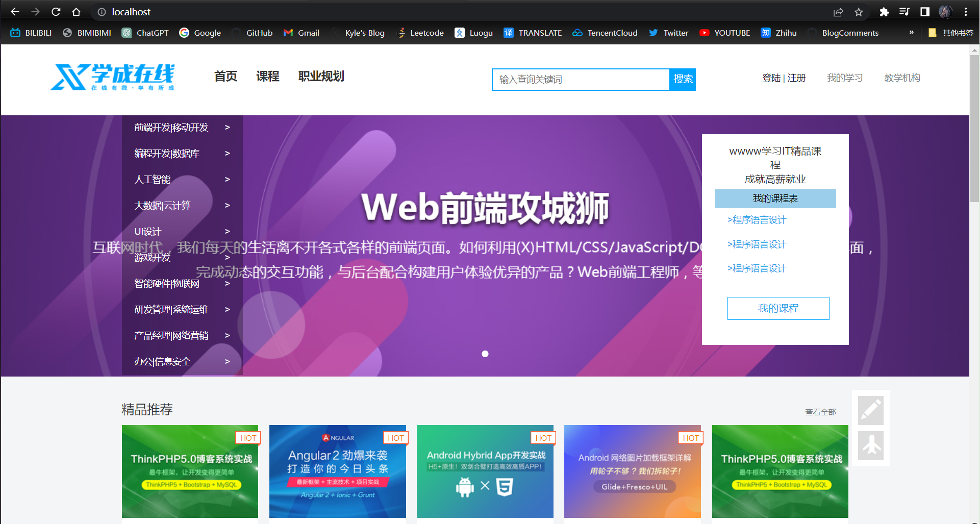
Task: Click the 学成在线 site logo
Action: [x=112, y=77]
